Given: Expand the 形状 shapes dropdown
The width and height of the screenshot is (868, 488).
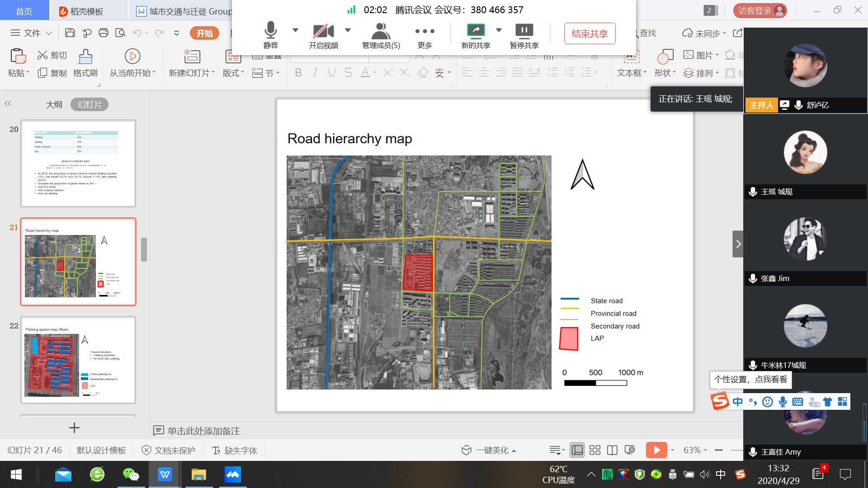Looking at the screenshot, I should [x=674, y=72].
